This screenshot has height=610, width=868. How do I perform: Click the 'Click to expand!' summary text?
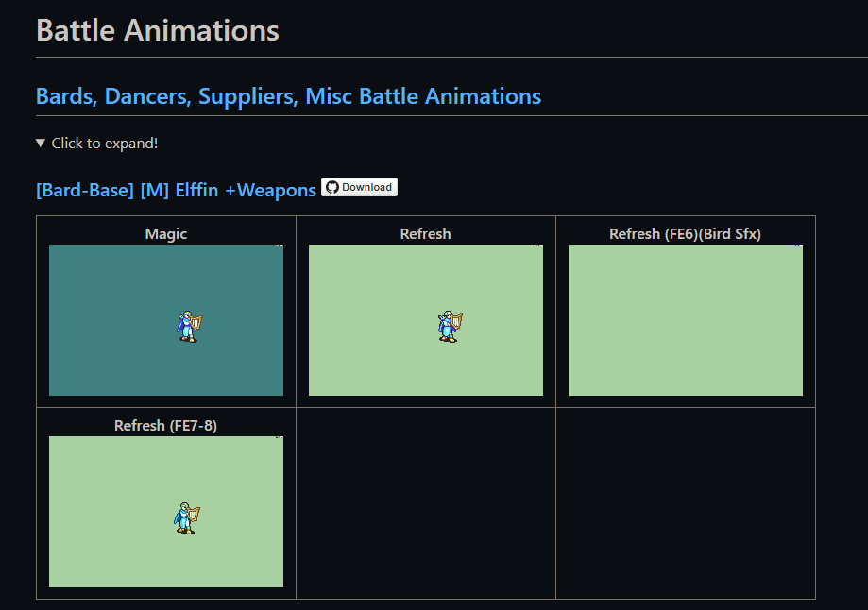[x=105, y=144]
